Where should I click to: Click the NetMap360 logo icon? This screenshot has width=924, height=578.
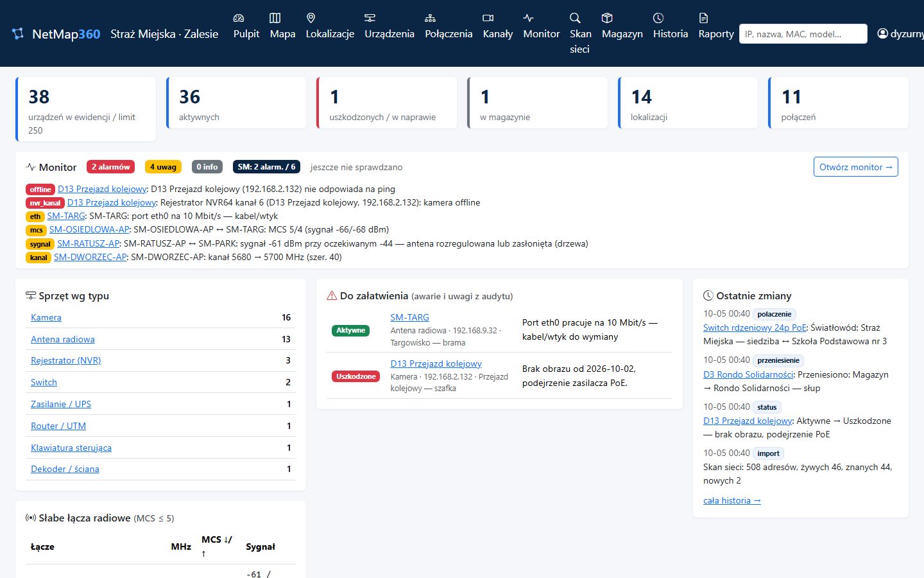click(x=18, y=33)
